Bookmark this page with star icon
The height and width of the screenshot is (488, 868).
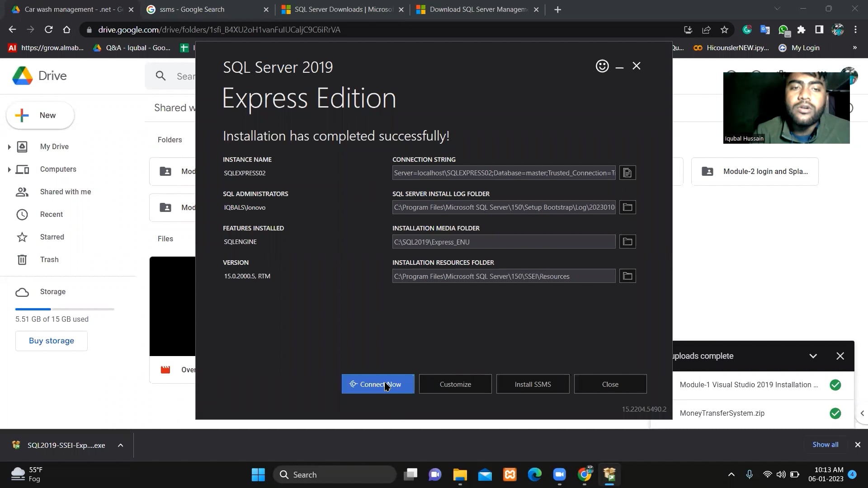point(724,29)
